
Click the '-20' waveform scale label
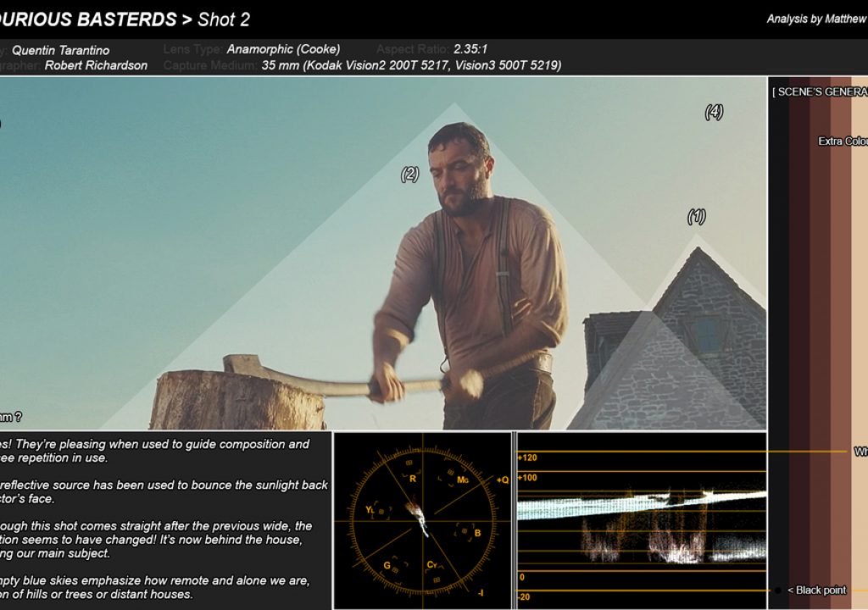[524, 597]
